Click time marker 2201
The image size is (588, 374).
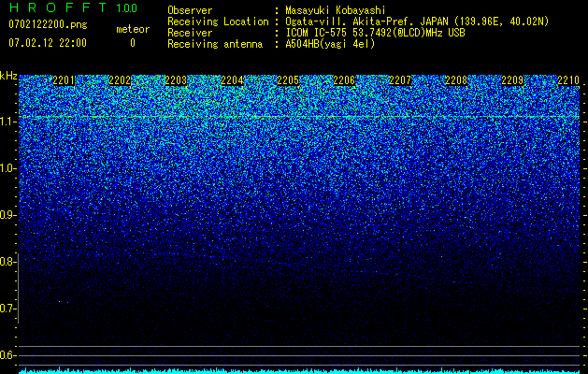point(64,80)
